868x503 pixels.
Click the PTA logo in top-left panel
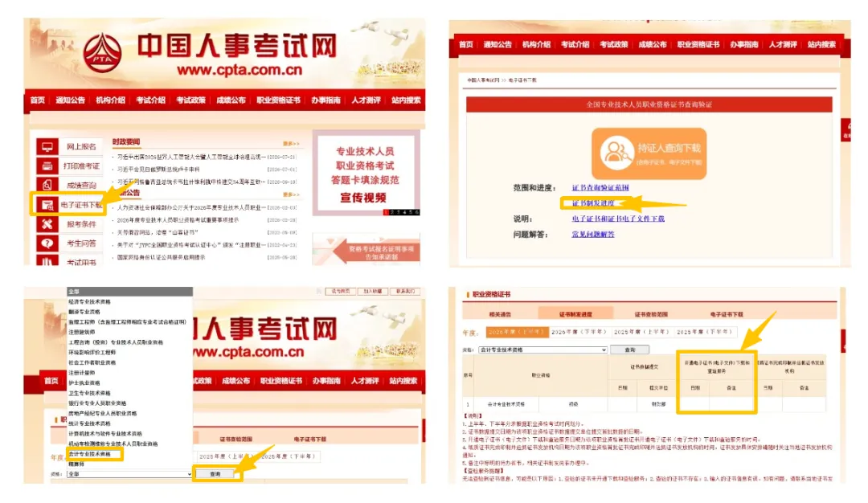click(102, 53)
